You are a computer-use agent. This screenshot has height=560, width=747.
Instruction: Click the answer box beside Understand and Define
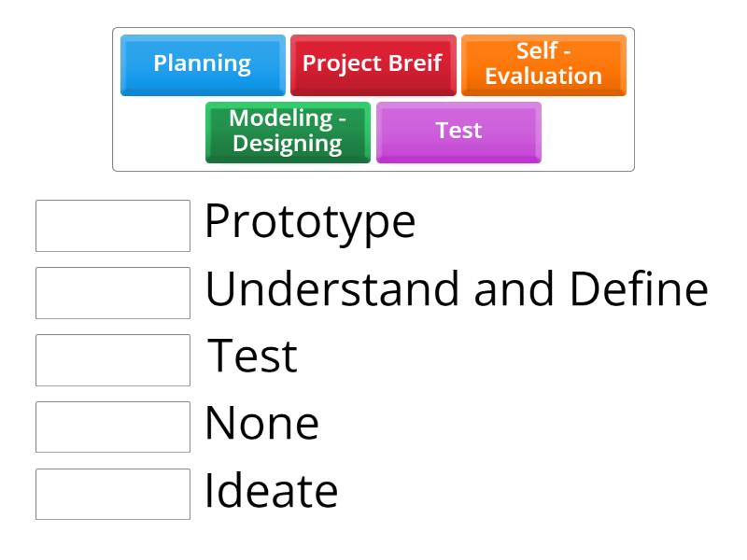click(x=112, y=291)
